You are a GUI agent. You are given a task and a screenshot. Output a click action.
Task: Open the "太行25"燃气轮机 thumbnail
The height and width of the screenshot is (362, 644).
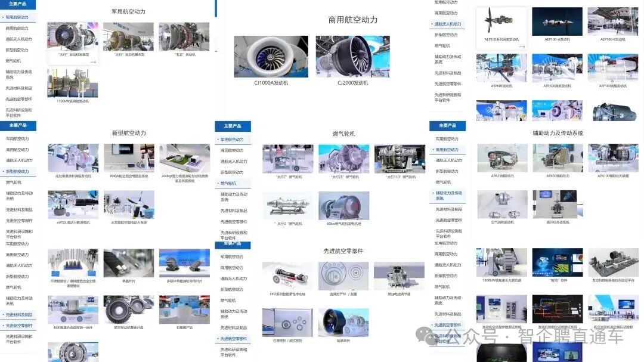click(x=344, y=159)
